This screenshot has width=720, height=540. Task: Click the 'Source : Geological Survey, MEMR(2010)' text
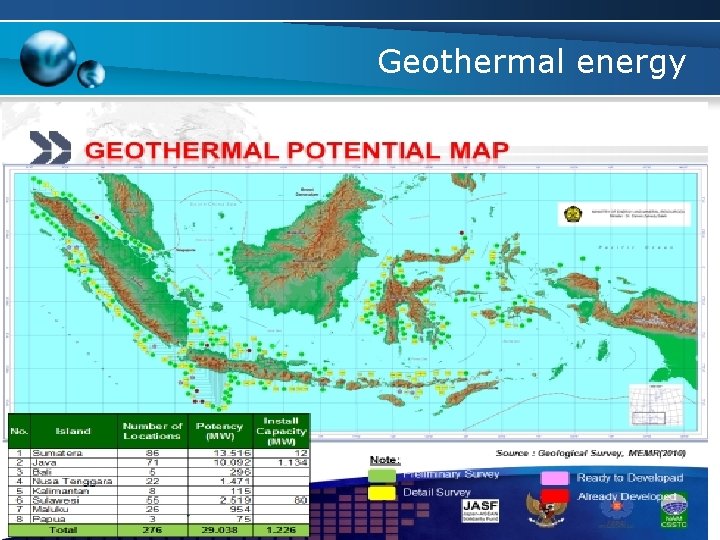[x=591, y=454]
